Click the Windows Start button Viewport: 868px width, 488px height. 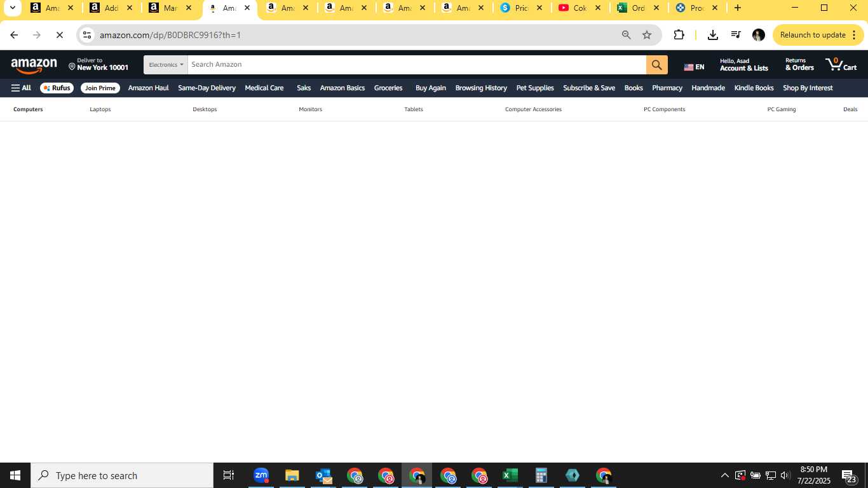15,475
